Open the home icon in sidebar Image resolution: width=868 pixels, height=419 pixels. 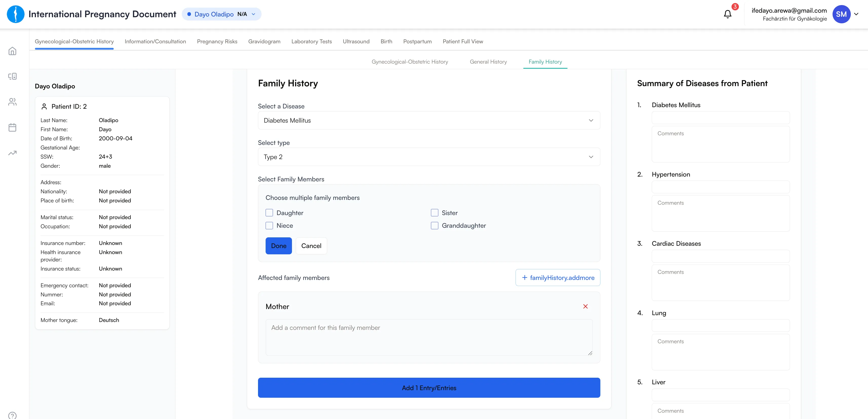[12, 51]
